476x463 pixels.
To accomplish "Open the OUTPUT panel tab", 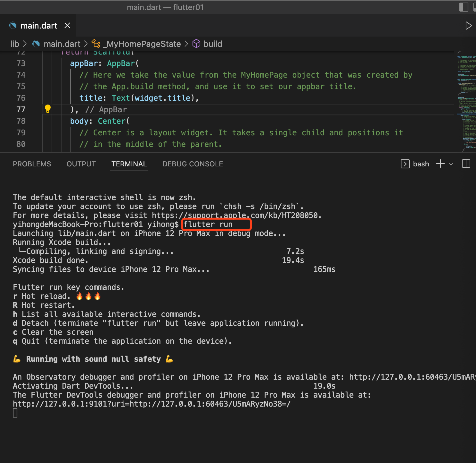I will coord(81,164).
